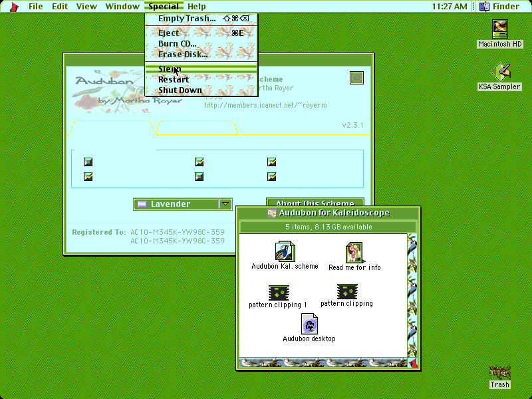Image resolution: width=532 pixels, height=399 pixels.
Task: Click the Audubon by Martha Royer logo image
Action: pyautogui.click(x=129, y=91)
